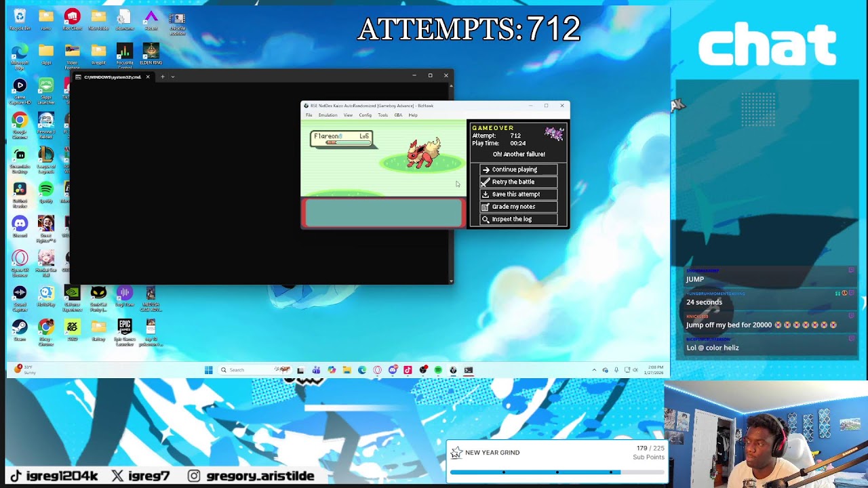The image size is (868, 488).
Task: Select the cmd.exe terminal tab
Action: click(x=112, y=77)
